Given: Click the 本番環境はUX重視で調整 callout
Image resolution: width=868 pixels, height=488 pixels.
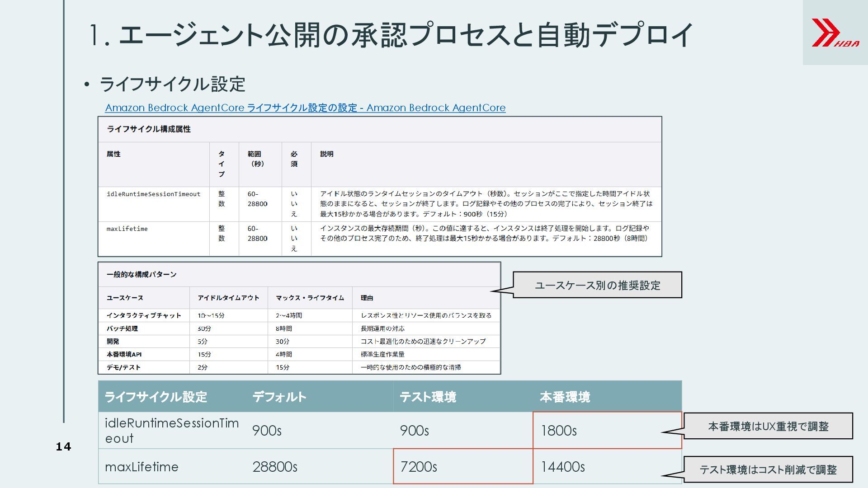Looking at the screenshot, I should [768, 426].
